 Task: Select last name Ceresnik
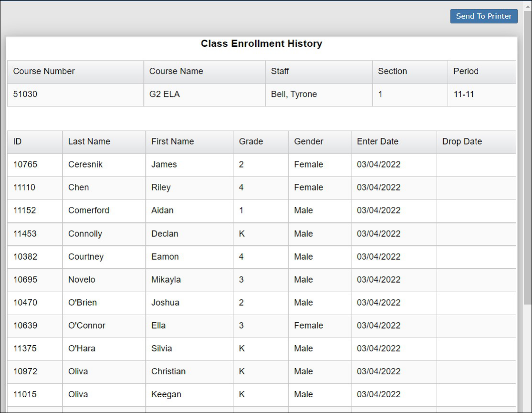click(85, 165)
